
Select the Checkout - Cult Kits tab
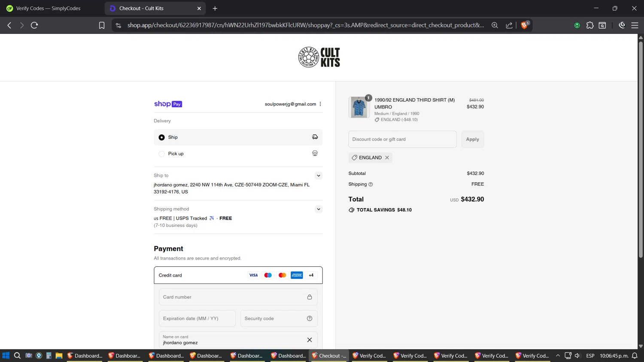click(x=155, y=9)
